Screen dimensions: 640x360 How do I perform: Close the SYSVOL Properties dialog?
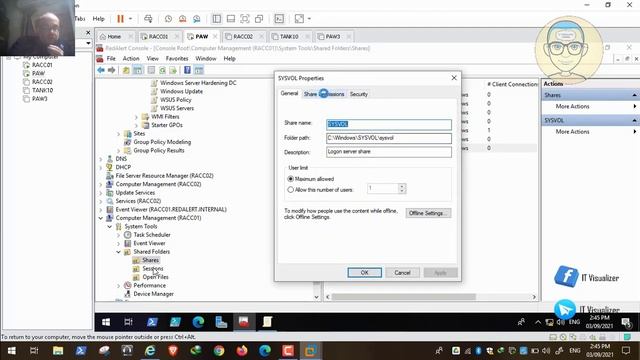point(454,78)
